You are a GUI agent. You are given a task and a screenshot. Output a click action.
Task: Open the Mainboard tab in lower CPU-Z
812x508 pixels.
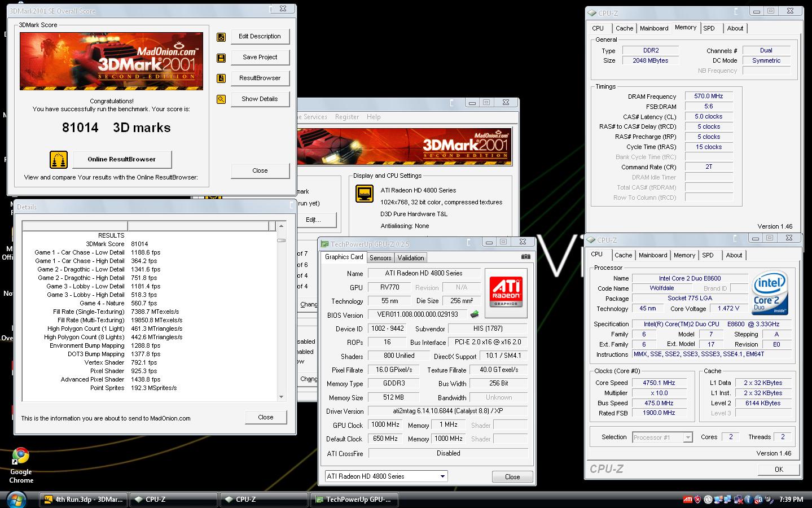tap(652, 255)
